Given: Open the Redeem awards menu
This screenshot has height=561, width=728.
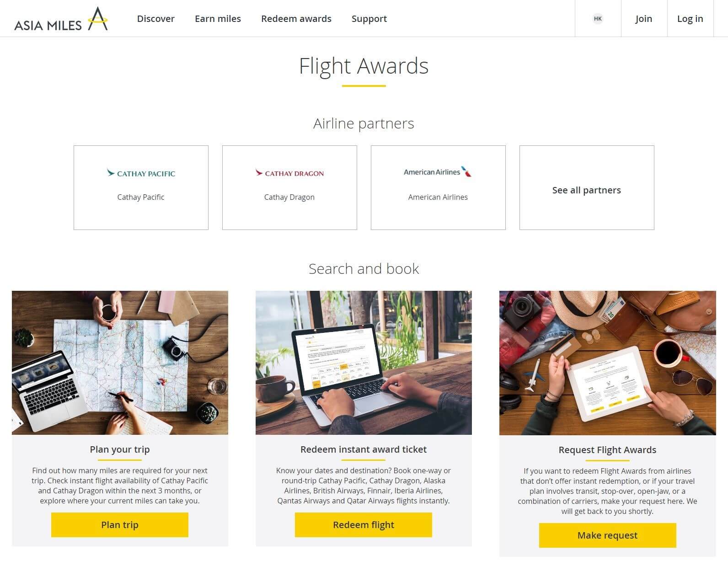Looking at the screenshot, I should pyautogui.click(x=296, y=19).
